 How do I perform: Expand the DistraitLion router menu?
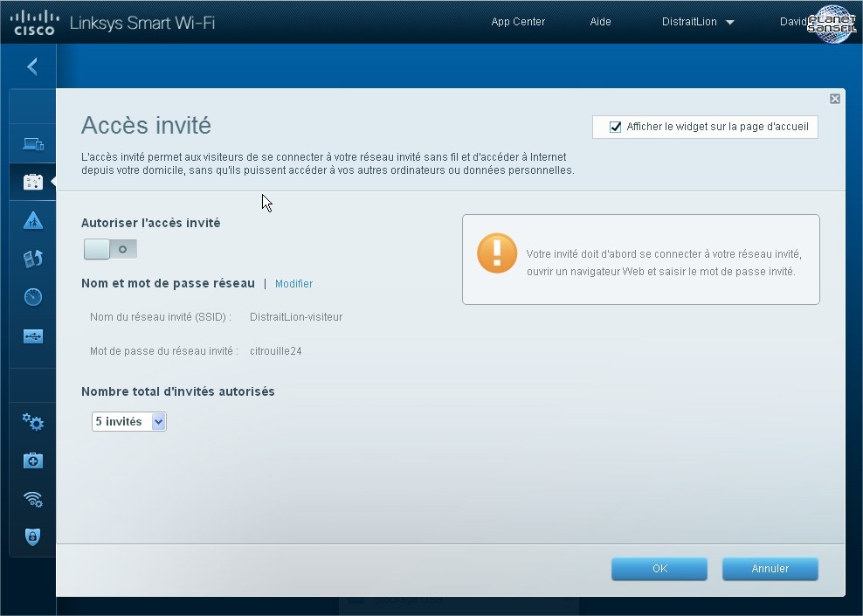(698, 22)
